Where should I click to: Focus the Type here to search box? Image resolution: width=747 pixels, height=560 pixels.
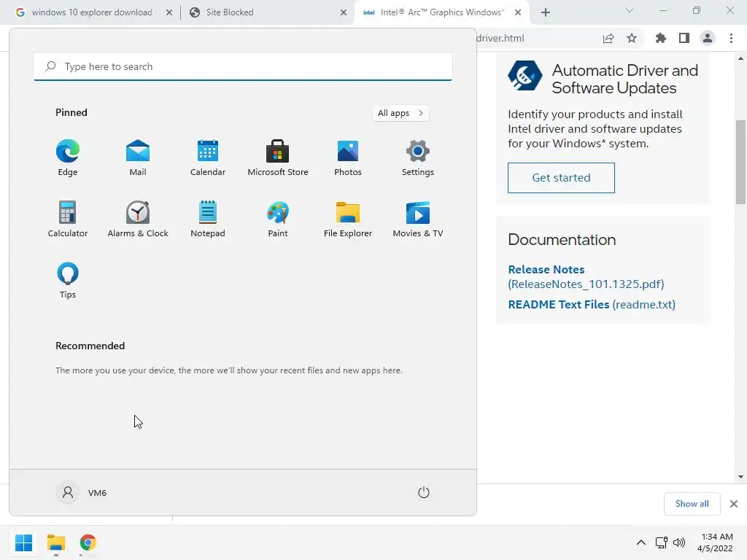(243, 66)
